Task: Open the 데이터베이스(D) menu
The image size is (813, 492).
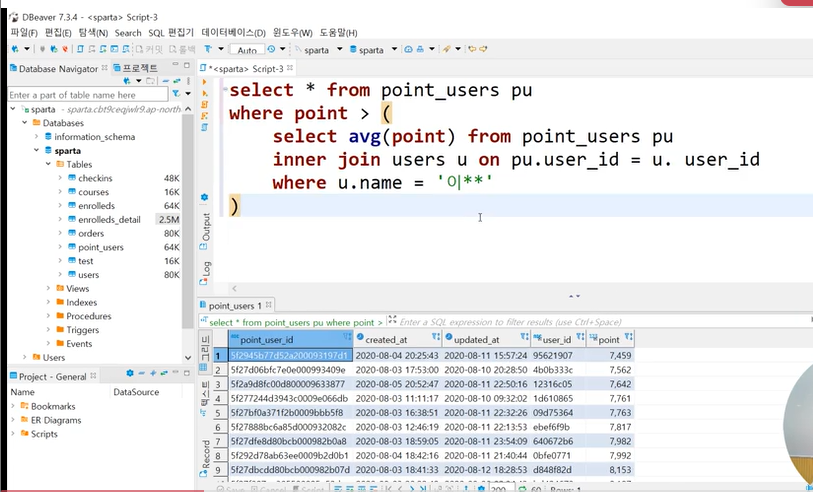Action: point(233,33)
